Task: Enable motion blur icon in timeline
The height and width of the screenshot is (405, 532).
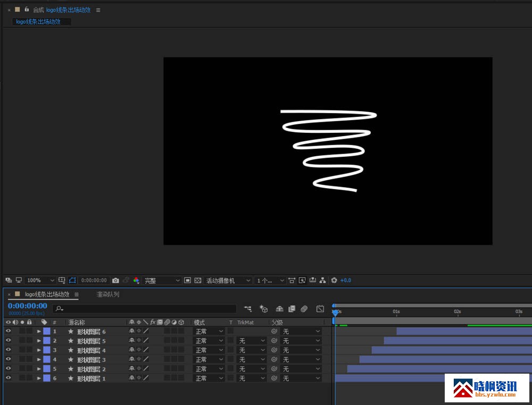Action: 304,309
